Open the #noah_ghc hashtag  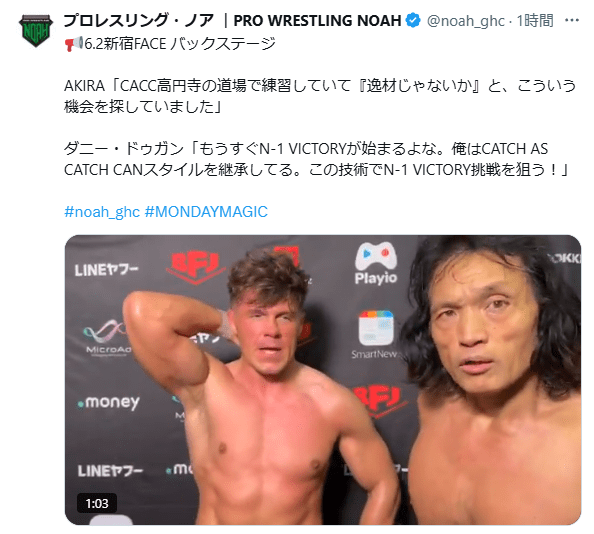click(102, 212)
